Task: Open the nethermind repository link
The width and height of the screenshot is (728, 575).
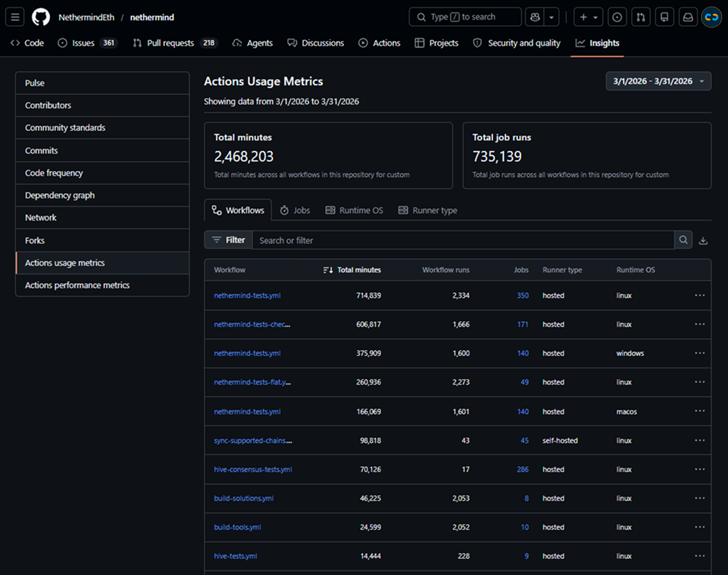Action: click(152, 17)
